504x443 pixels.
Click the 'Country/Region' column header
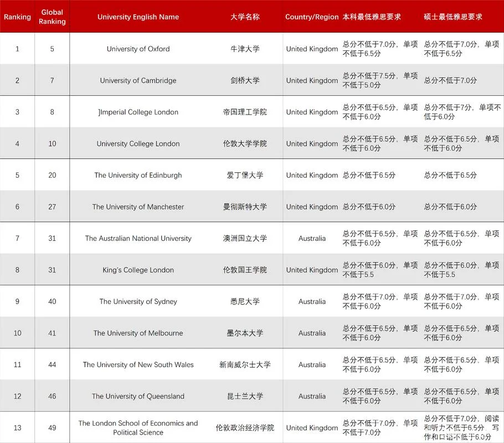pyautogui.click(x=312, y=17)
